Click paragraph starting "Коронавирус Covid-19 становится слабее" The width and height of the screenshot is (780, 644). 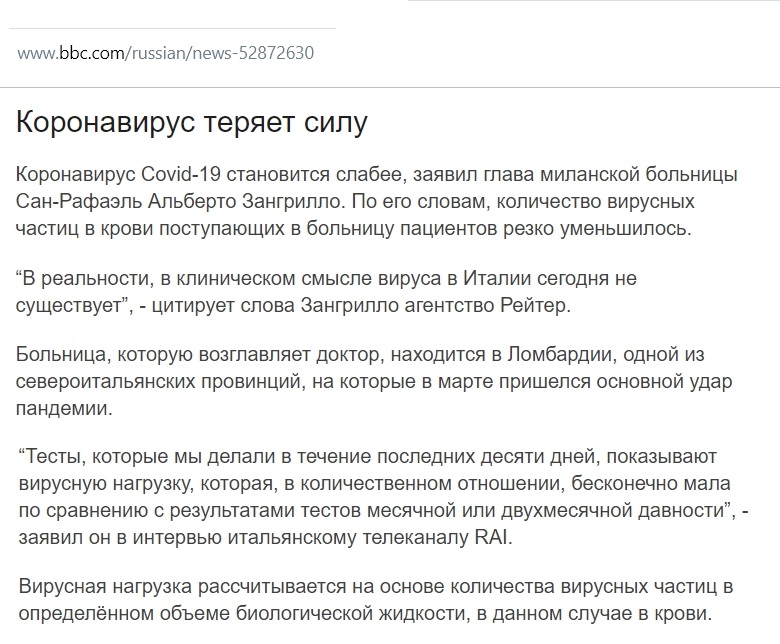[x=377, y=201]
